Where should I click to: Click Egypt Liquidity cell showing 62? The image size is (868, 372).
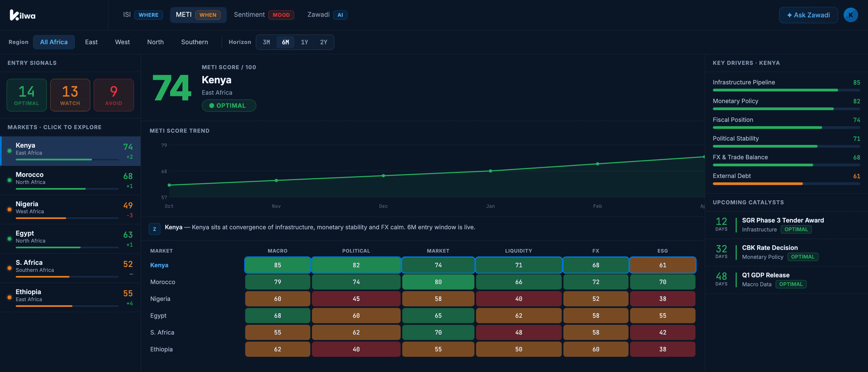point(519,316)
